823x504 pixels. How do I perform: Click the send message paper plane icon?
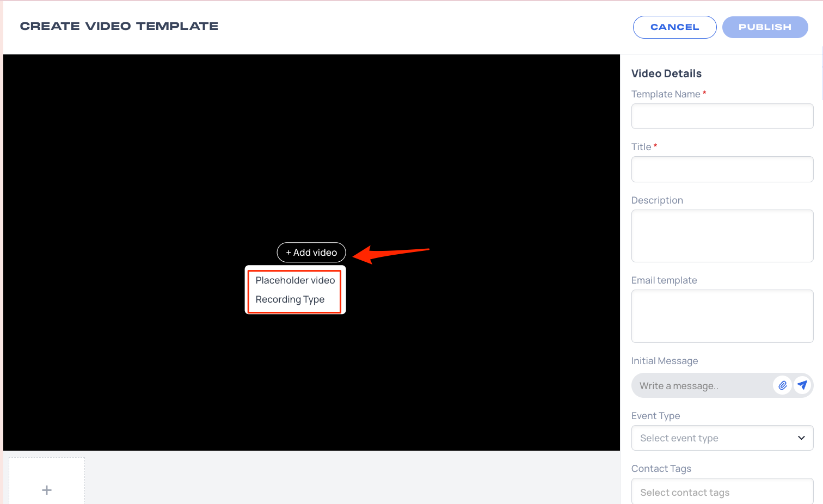[802, 385]
